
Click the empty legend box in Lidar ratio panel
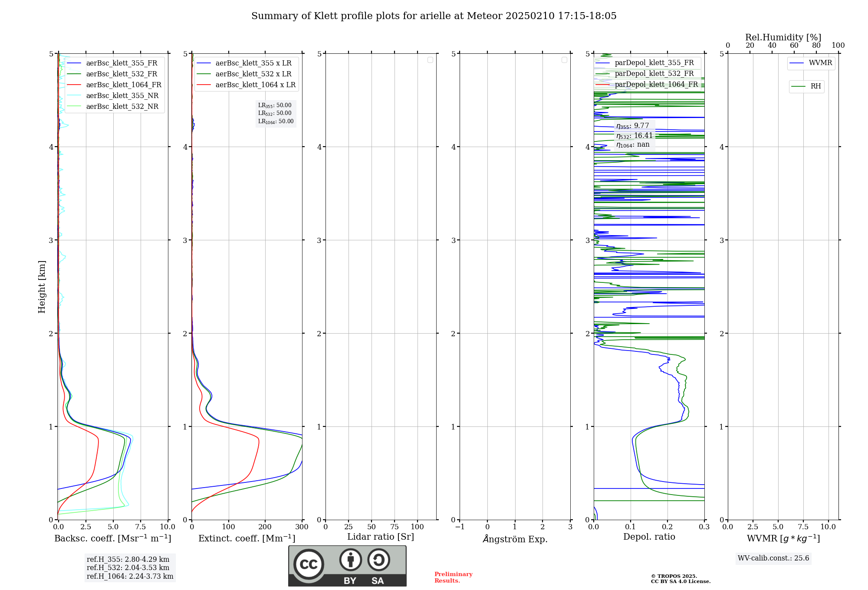(430, 60)
